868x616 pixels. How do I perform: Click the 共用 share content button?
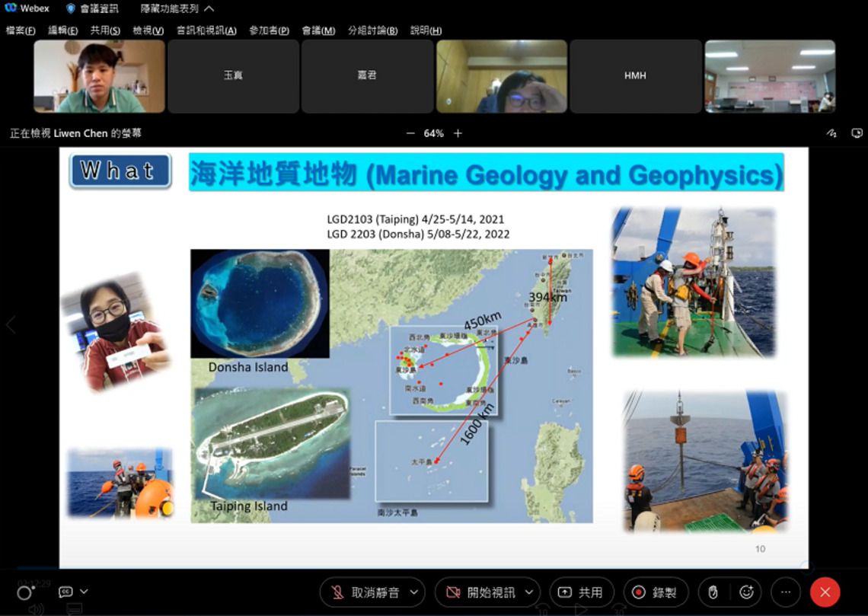coord(581,592)
